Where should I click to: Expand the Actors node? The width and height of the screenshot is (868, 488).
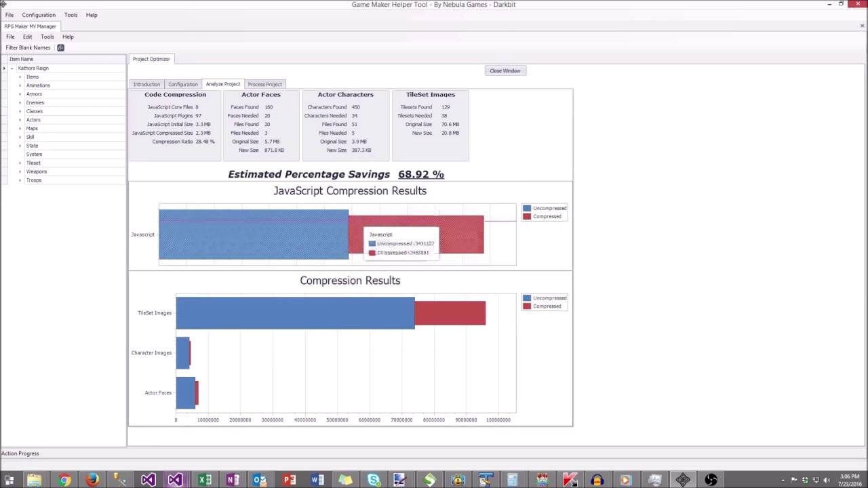(x=20, y=120)
